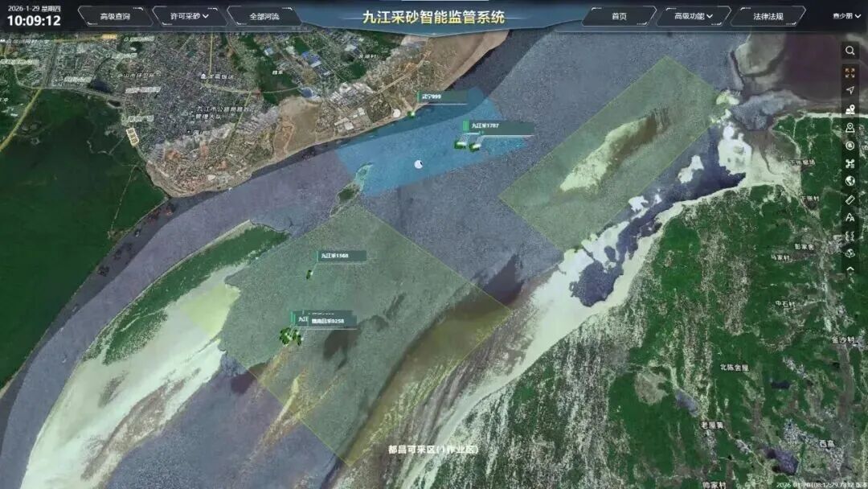Toggle map text labels with the A icon
Screen dimensions: 868x489
(x=850, y=217)
